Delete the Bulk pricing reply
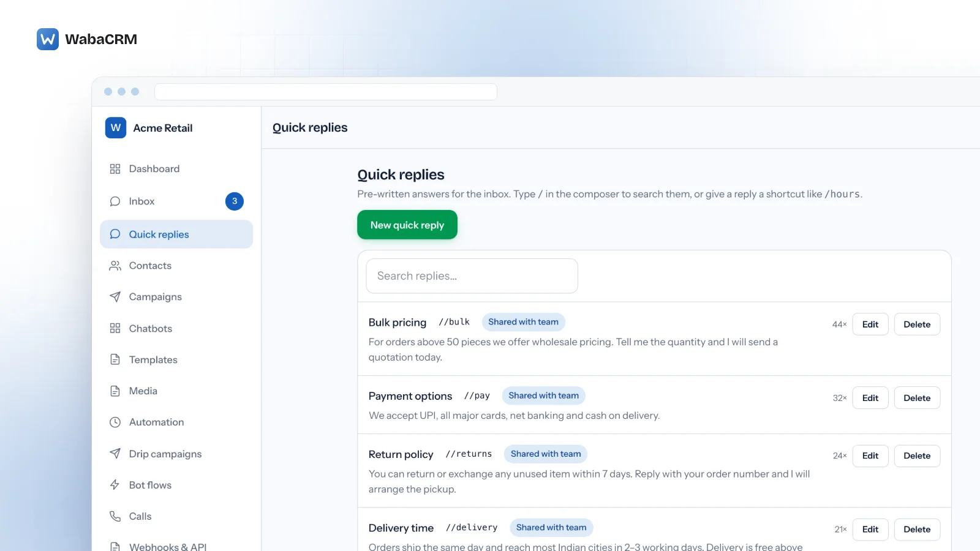 (x=917, y=324)
